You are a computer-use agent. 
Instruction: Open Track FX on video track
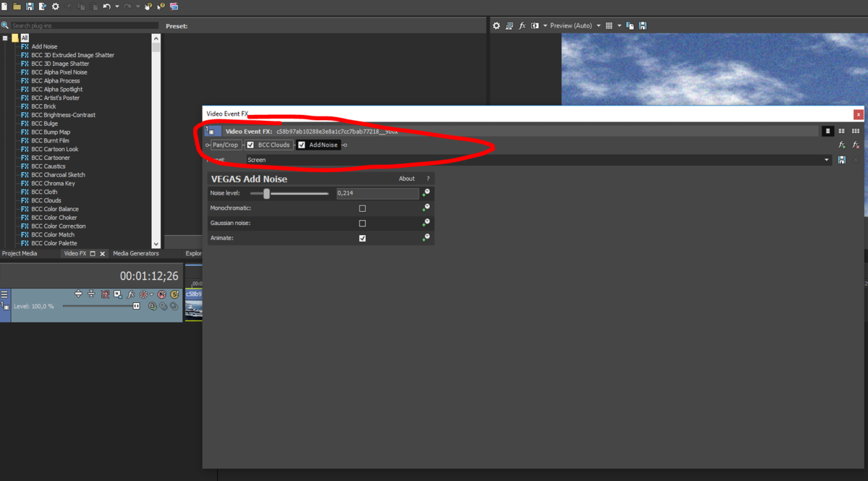click(130, 294)
